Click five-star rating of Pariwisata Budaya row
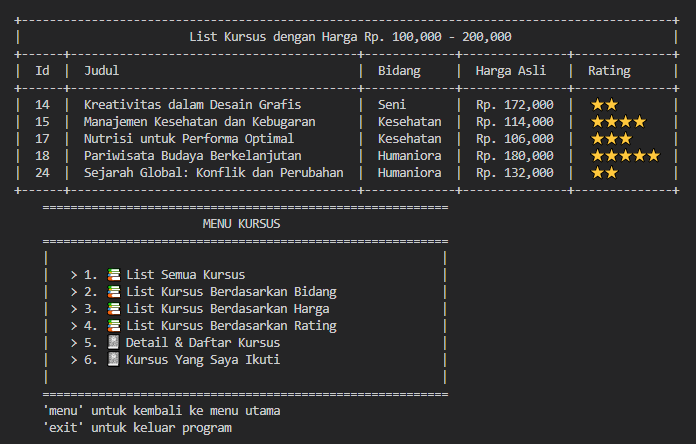 625,155
